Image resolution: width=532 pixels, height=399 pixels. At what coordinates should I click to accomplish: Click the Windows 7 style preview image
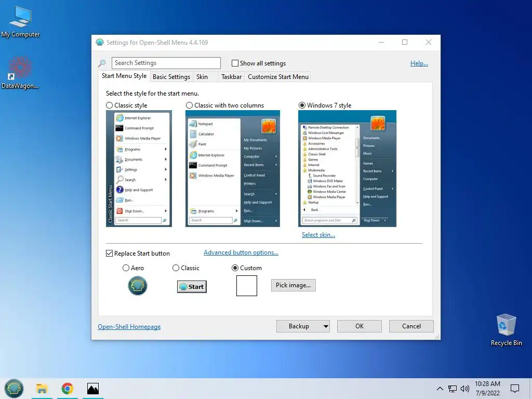tap(347, 168)
